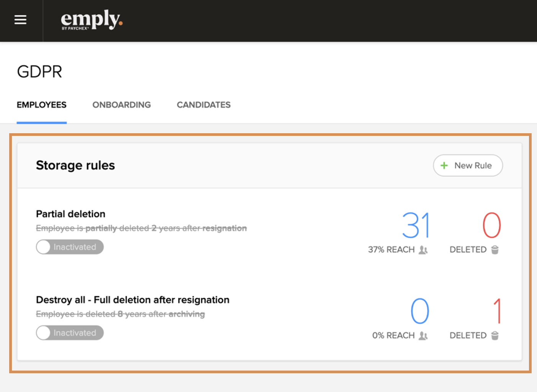Click the blue 31 reach count

tap(416, 225)
